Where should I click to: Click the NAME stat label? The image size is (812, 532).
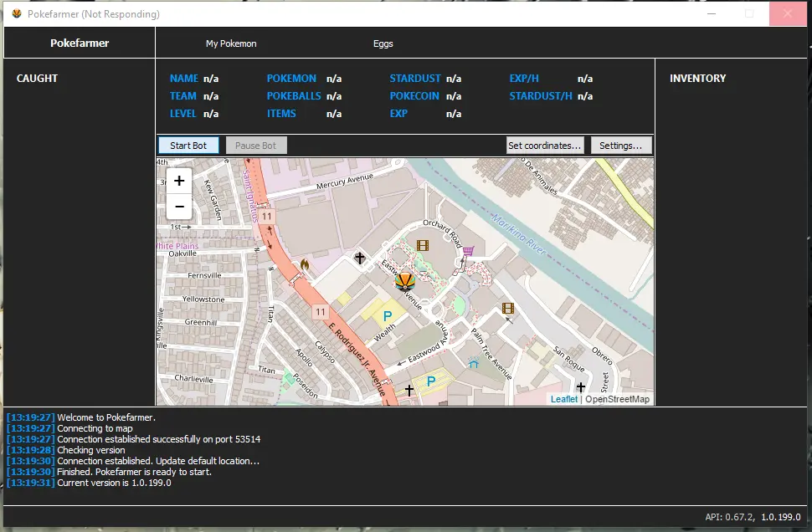(184, 78)
